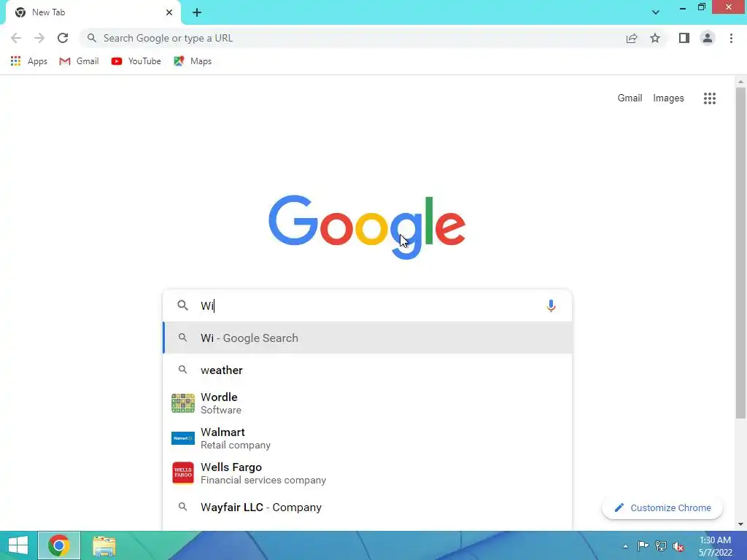Click the magnifier icon in search box
The width and height of the screenshot is (747, 560).
point(182,306)
